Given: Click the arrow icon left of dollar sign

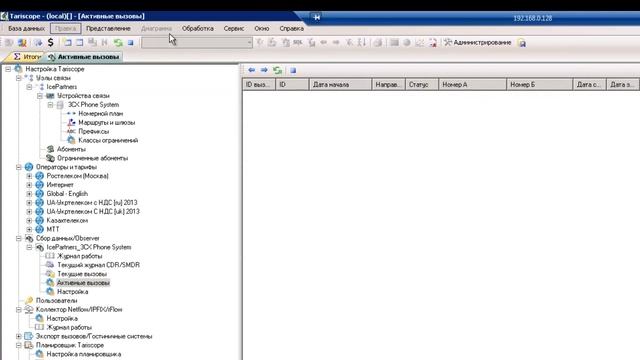Looking at the screenshot, I should point(38,42).
